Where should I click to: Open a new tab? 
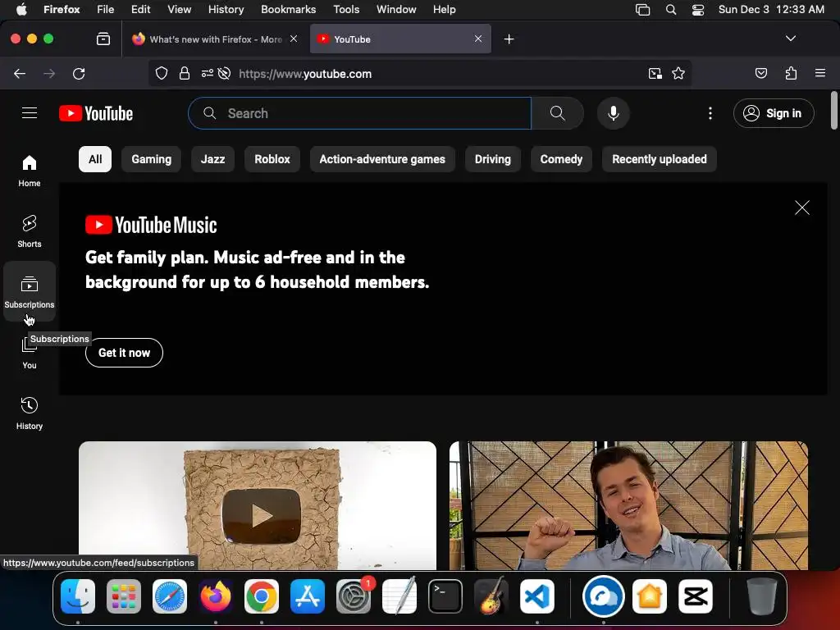(x=509, y=39)
